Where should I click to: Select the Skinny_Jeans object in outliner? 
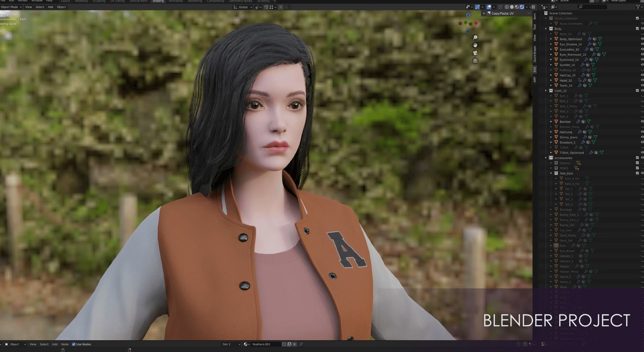[568, 137]
